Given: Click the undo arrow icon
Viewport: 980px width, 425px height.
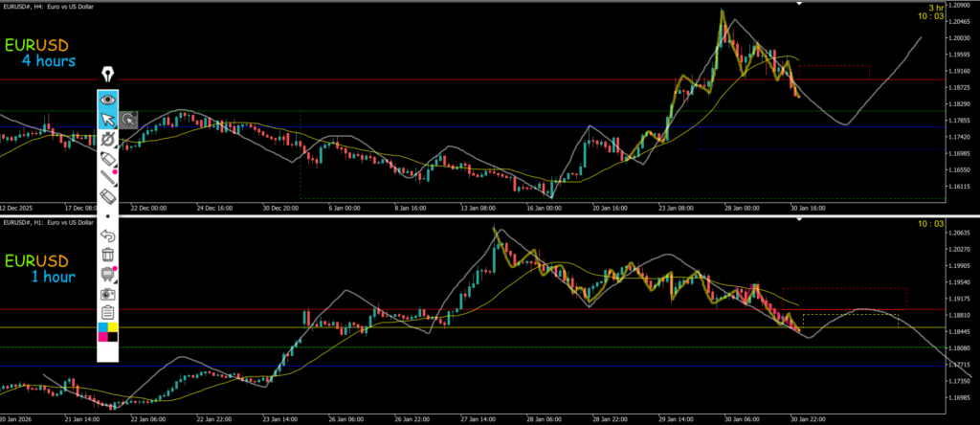Looking at the screenshot, I should point(108,235).
